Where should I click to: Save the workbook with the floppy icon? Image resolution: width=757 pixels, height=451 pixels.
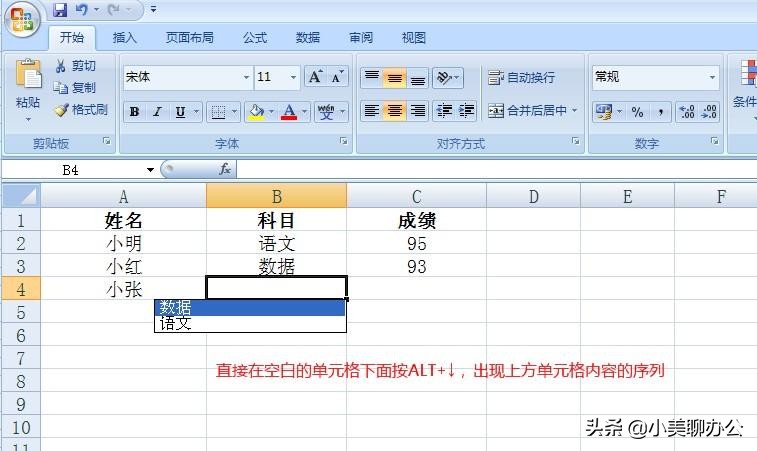click(x=59, y=10)
